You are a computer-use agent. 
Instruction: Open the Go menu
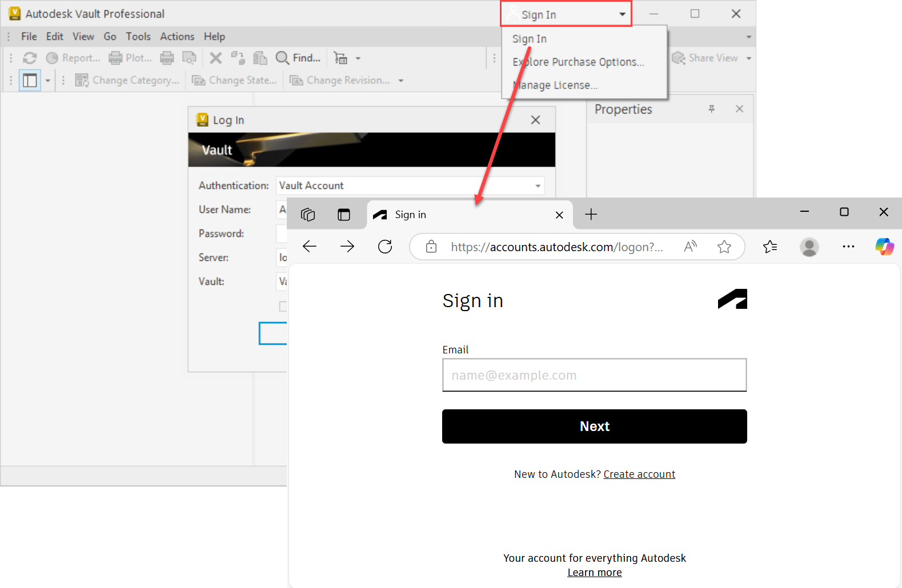click(110, 37)
